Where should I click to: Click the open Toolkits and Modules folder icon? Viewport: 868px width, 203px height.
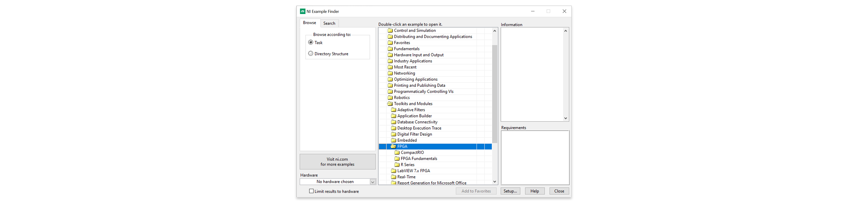tap(390, 104)
